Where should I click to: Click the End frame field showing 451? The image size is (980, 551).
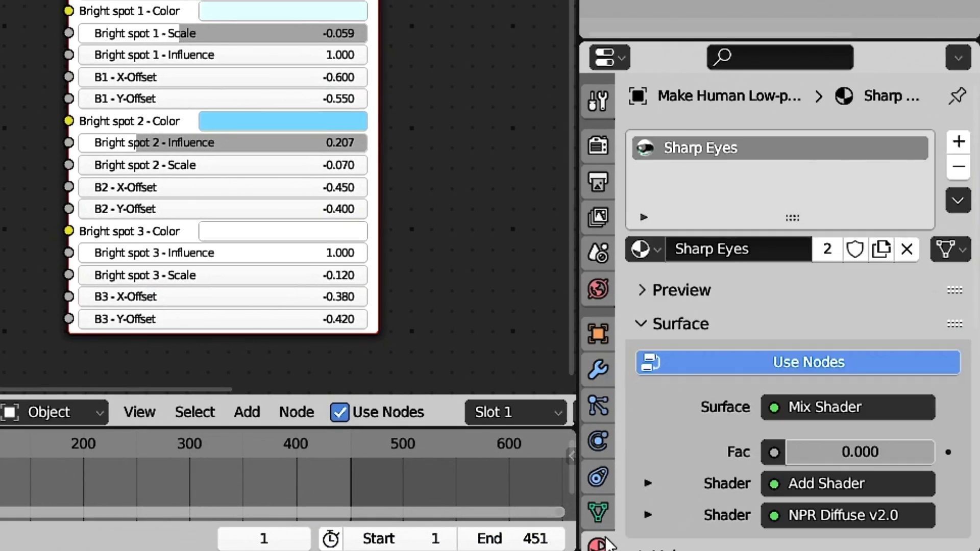(x=511, y=539)
